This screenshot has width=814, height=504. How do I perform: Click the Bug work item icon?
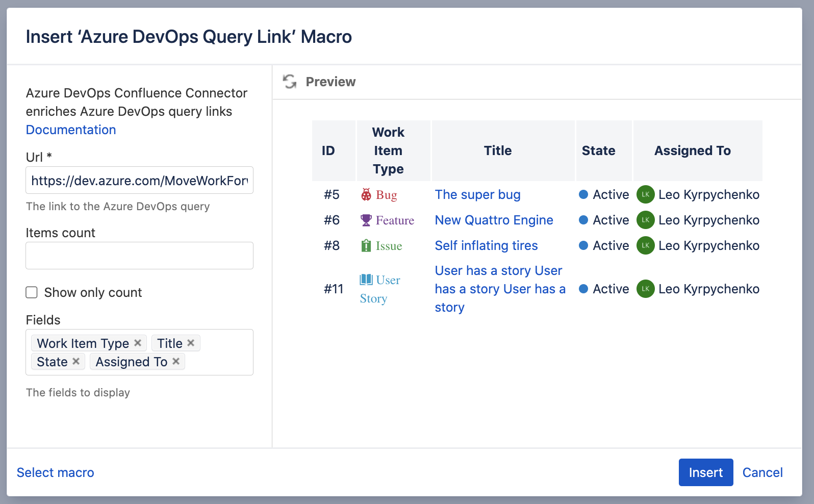tap(366, 194)
